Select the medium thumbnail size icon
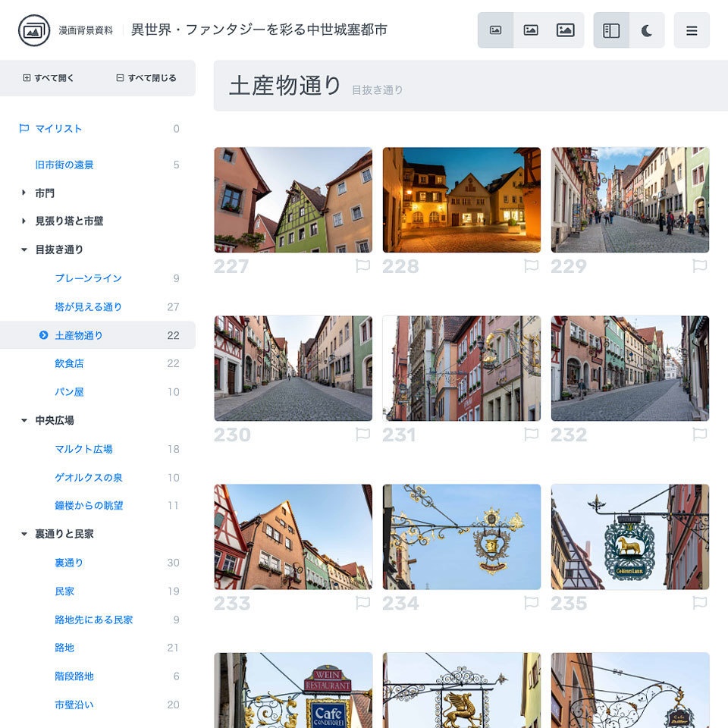Image resolution: width=728 pixels, height=728 pixels. pyautogui.click(x=531, y=30)
